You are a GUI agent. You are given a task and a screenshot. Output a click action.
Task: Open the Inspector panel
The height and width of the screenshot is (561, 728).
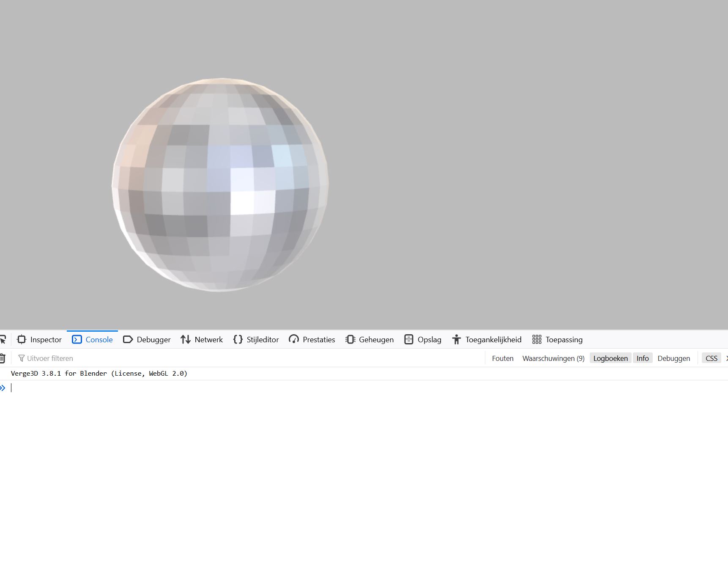39,340
